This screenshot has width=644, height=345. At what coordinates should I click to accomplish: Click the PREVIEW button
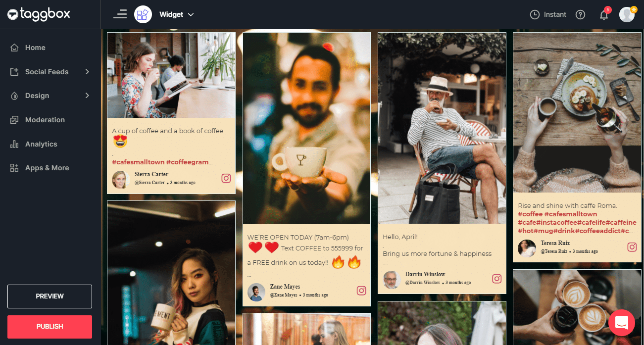pyautogui.click(x=50, y=296)
